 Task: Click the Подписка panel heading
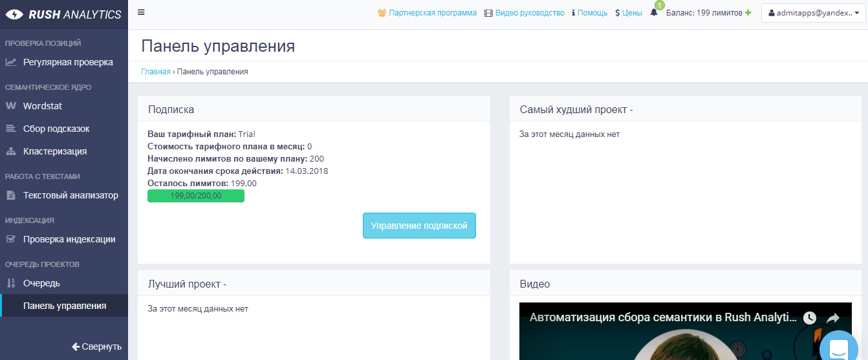pos(171,110)
